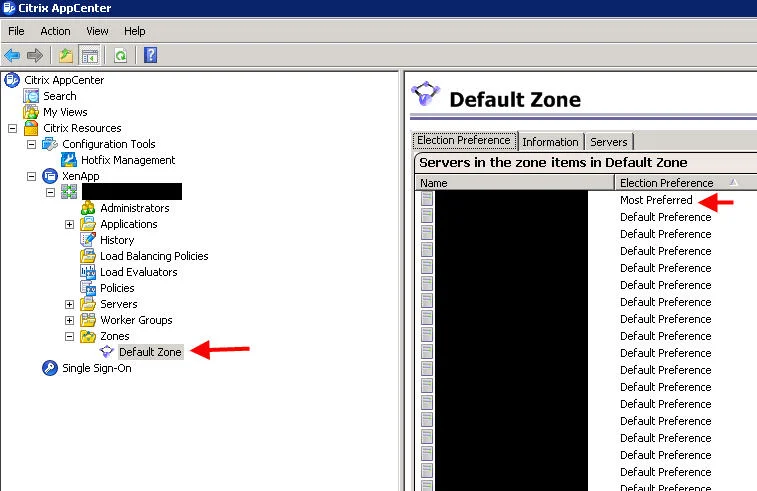Switch to the Servers tab

point(609,142)
